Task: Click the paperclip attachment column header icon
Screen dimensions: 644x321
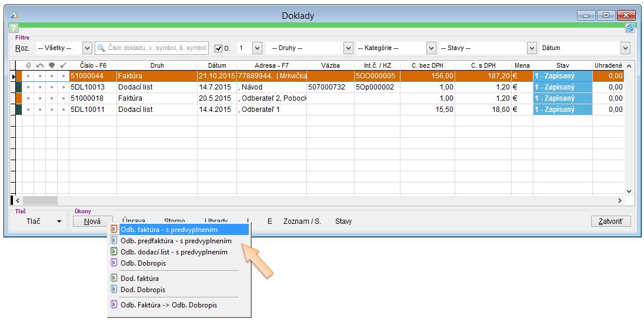Action: [28, 65]
